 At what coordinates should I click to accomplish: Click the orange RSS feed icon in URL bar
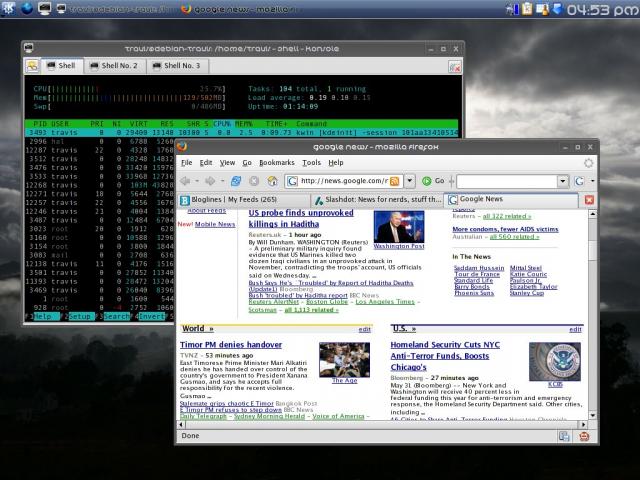tap(395, 181)
